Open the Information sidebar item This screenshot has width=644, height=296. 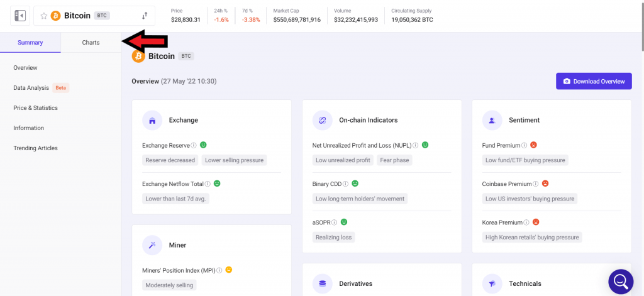click(28, 128)
